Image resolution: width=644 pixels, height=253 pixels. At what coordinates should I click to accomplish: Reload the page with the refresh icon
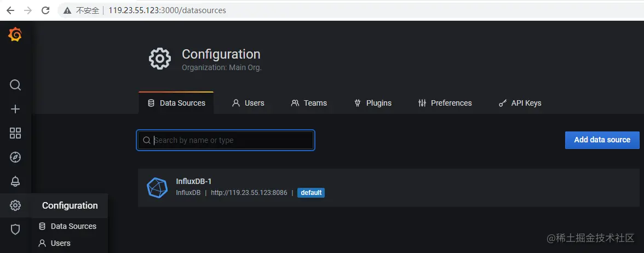point(45,10)
